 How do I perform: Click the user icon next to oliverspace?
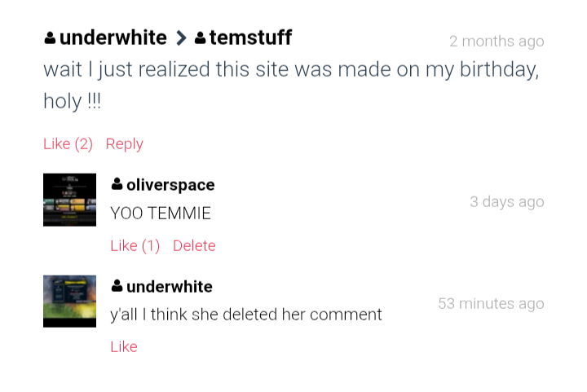pos(117,185)
